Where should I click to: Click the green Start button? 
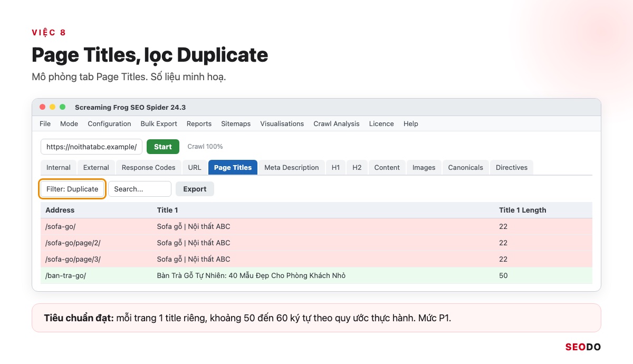coord(163,147)
